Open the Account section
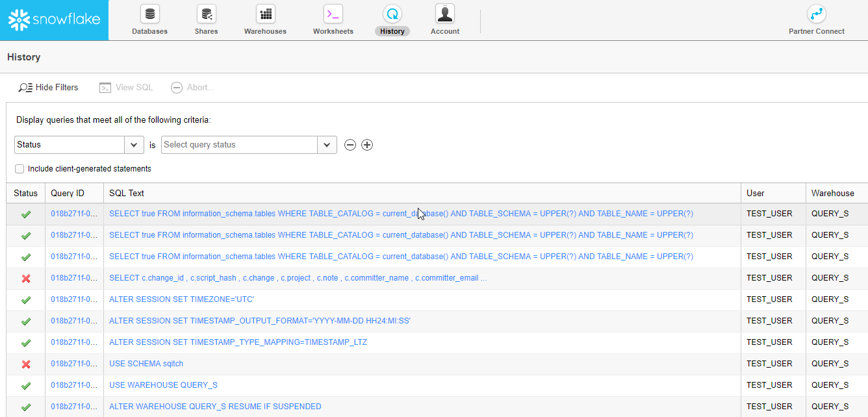Image resolution: width=868 pixels, height=417 pixels. [x=444, y=19]
